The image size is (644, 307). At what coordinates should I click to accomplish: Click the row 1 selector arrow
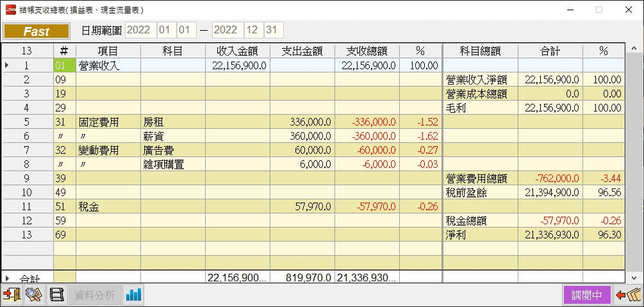(x=6, y=65)
